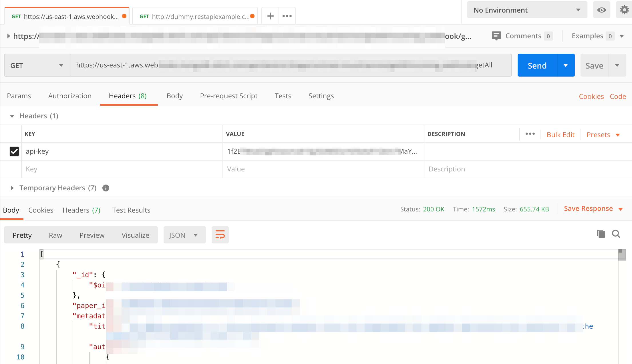
Task: Click the Comments speech bubble icon
Action: 496,36
